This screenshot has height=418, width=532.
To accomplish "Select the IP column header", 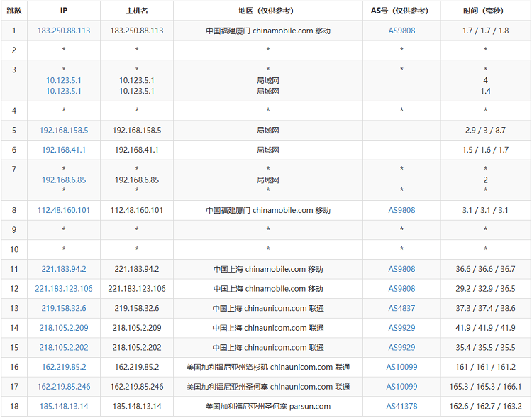I will [x=64, y=11].
